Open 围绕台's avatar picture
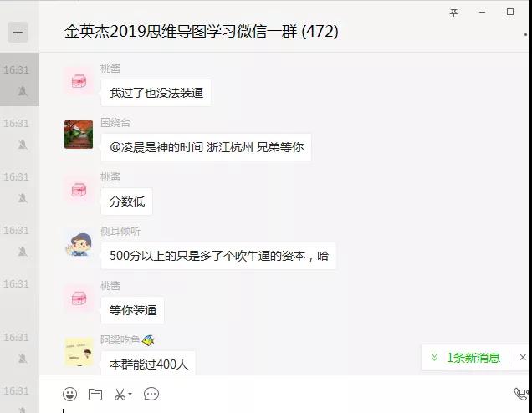Screen dimensions: 532x413 coord(79,135)
